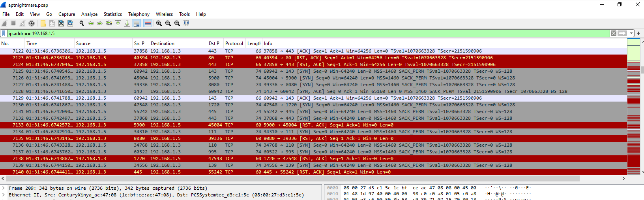Screen dimensions: 644x200
Task: Select packet number 7129
Action: pos(313,98)
